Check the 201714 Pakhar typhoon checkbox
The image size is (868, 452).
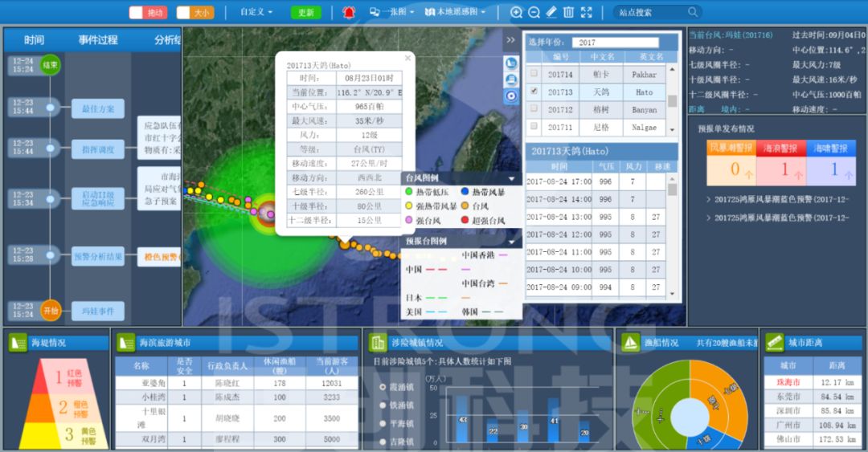click(x=534, y=74)
